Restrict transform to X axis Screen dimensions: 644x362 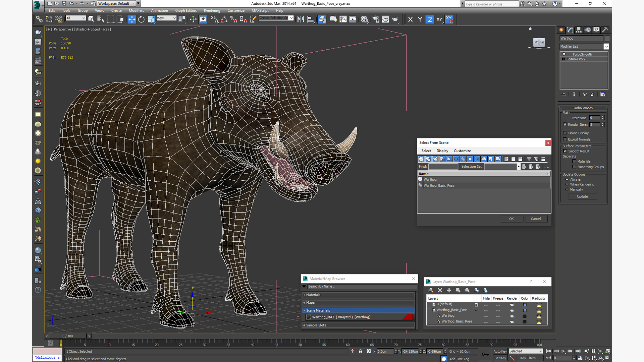click(410, 19)
